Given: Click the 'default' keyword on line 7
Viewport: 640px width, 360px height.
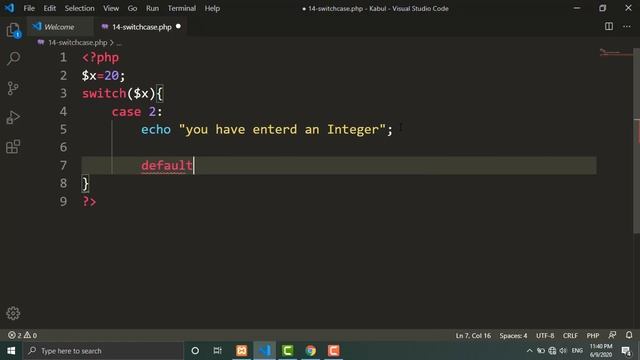Looking at the screenshot, I should pos(167,165).
